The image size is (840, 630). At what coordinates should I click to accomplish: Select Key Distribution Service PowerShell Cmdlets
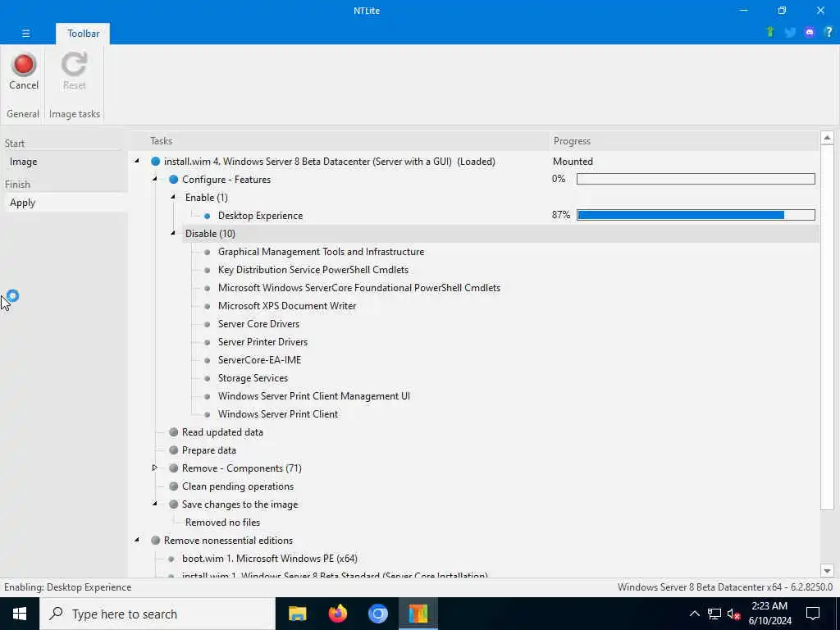313,270
